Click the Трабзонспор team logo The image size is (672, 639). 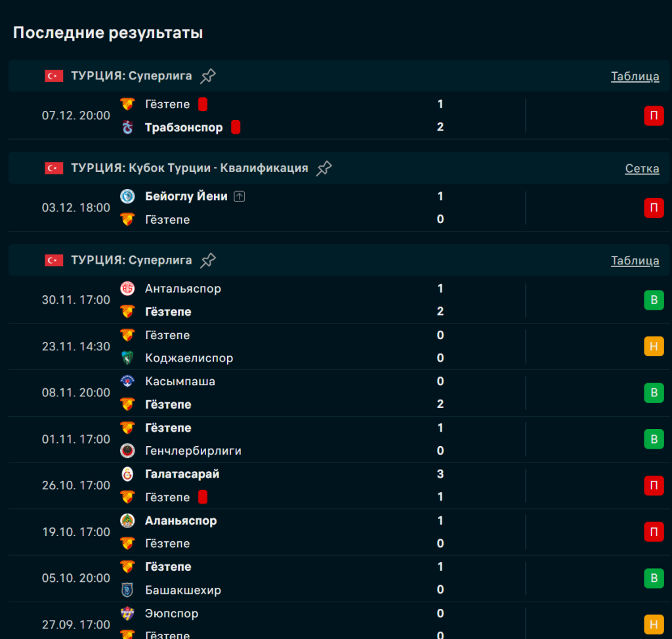point(127,128)
